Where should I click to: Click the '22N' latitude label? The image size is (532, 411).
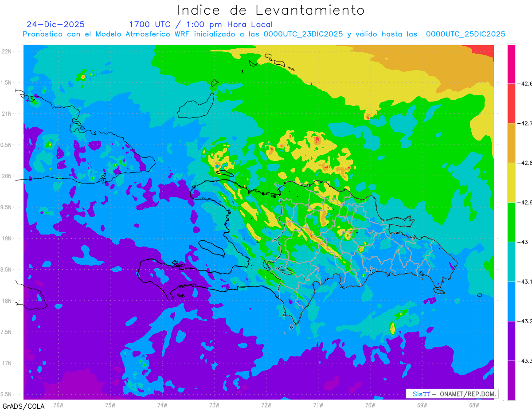click(7, 51)
